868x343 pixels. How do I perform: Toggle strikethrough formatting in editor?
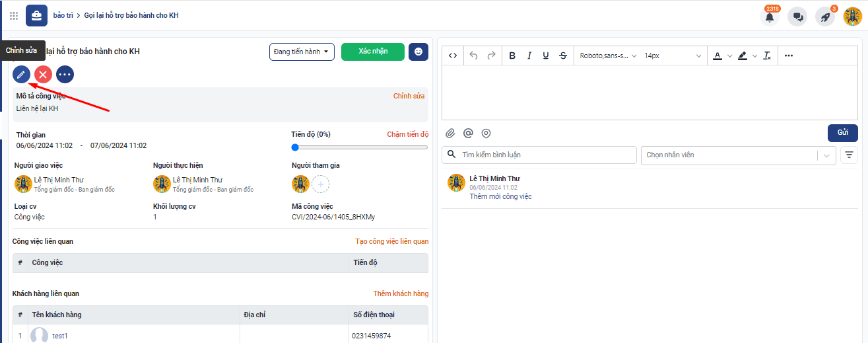point(562,56)
